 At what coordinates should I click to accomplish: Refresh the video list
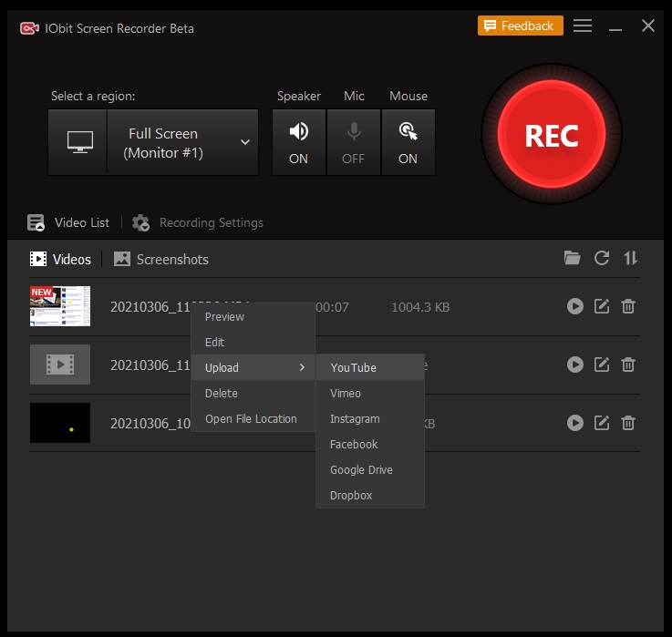point(601,258)
